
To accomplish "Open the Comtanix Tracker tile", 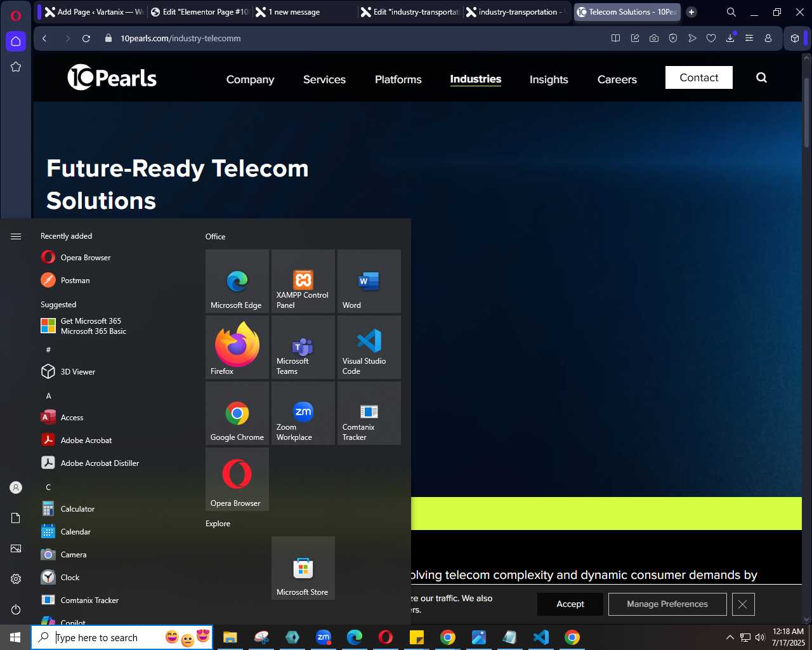I will 369,413.
